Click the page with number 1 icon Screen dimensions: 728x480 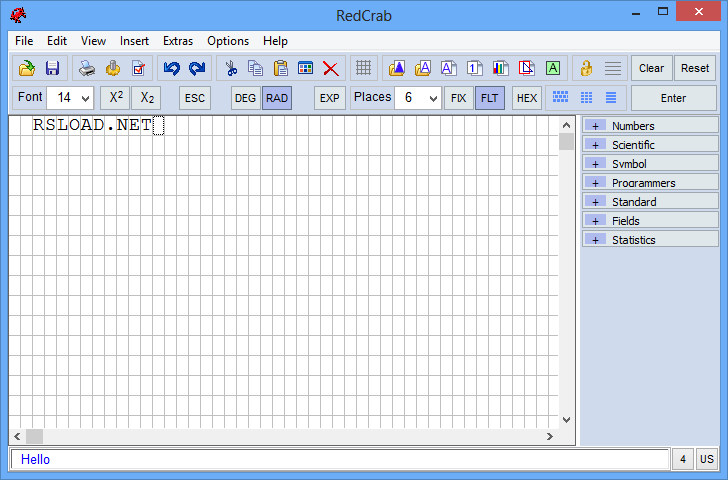click(x=474, y=68)
